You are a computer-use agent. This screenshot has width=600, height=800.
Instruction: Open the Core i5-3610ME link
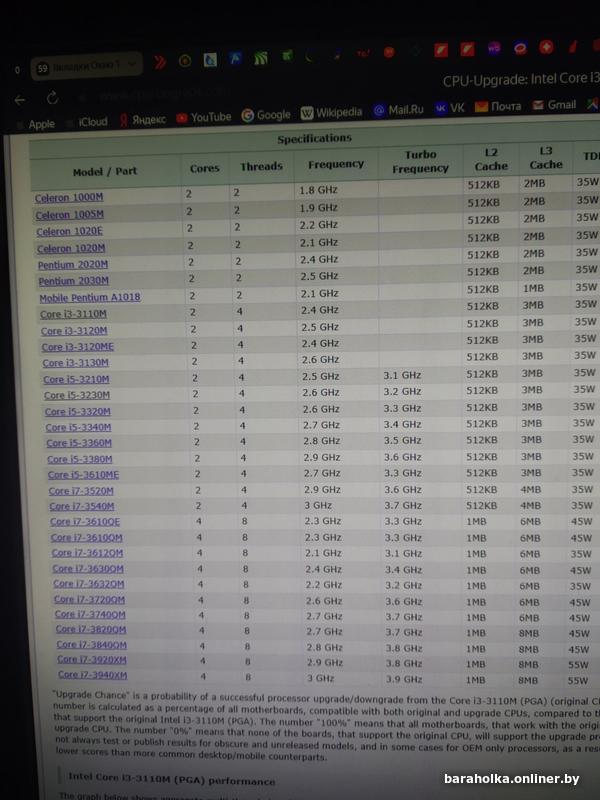[x=83, y=475]
